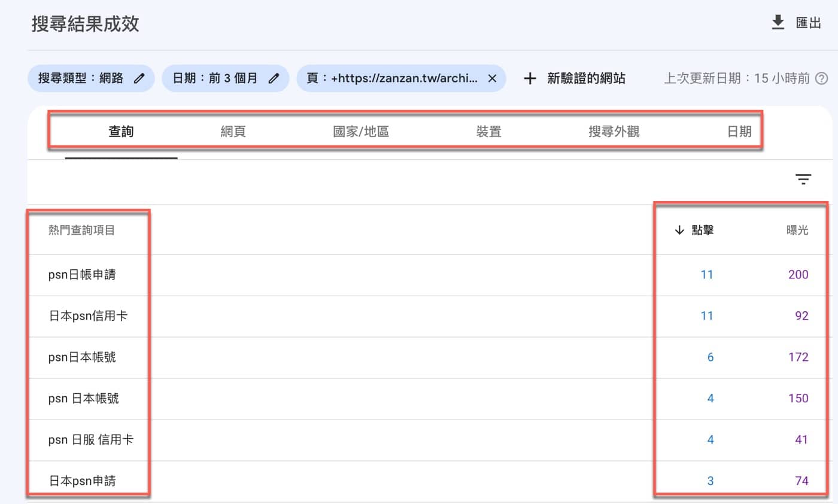
Task: Click impressions value 200
Action: [x=798, y=275]
